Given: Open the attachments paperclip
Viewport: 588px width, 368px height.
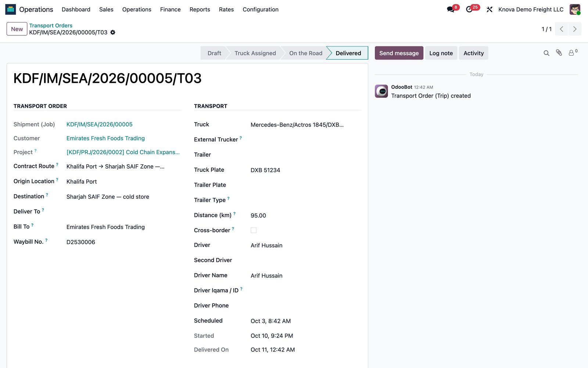Looking at the screenshot, I should (x=559, y=53).
